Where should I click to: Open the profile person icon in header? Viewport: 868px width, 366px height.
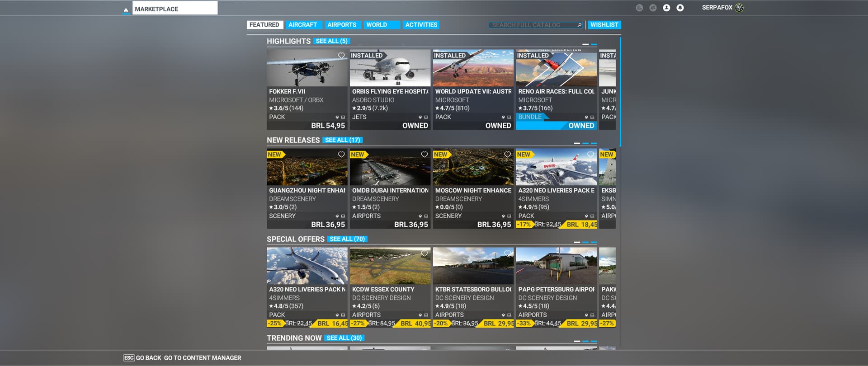pyautogui.click(x=666, y=8)
